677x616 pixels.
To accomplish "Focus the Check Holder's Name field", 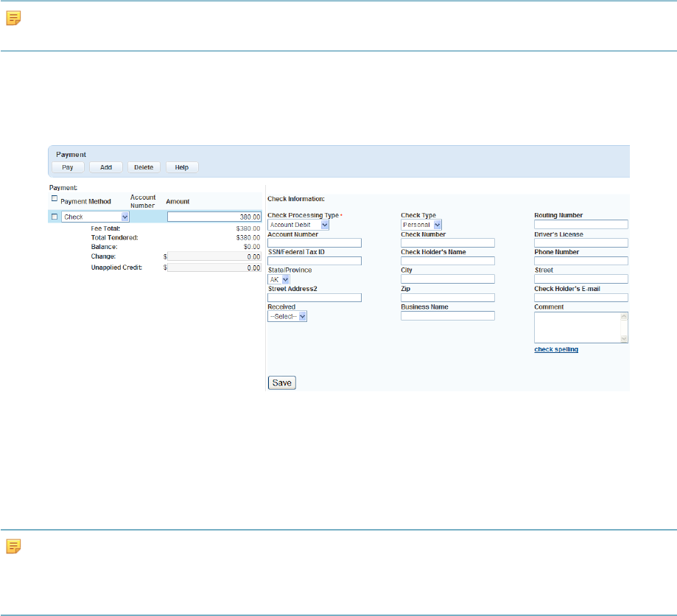I will pos(448,261).
